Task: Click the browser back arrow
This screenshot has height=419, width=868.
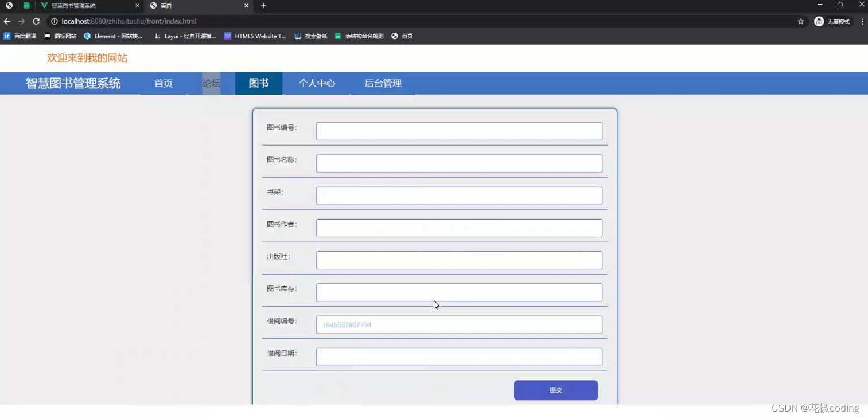Action: pos(6,21)
